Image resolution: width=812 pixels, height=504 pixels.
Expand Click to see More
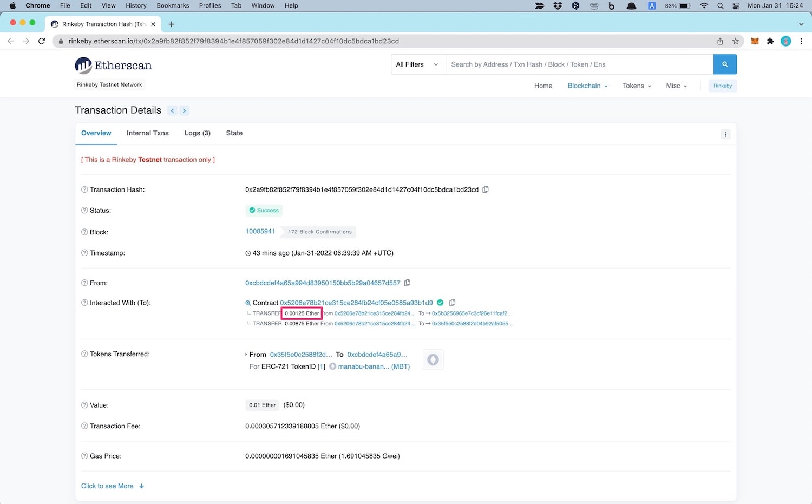point(113,486)
